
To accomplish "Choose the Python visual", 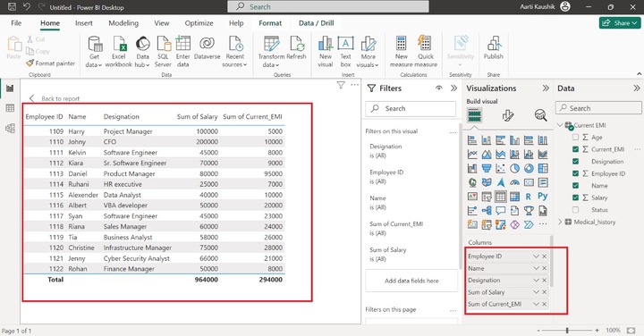I will (x=543, y=197).
